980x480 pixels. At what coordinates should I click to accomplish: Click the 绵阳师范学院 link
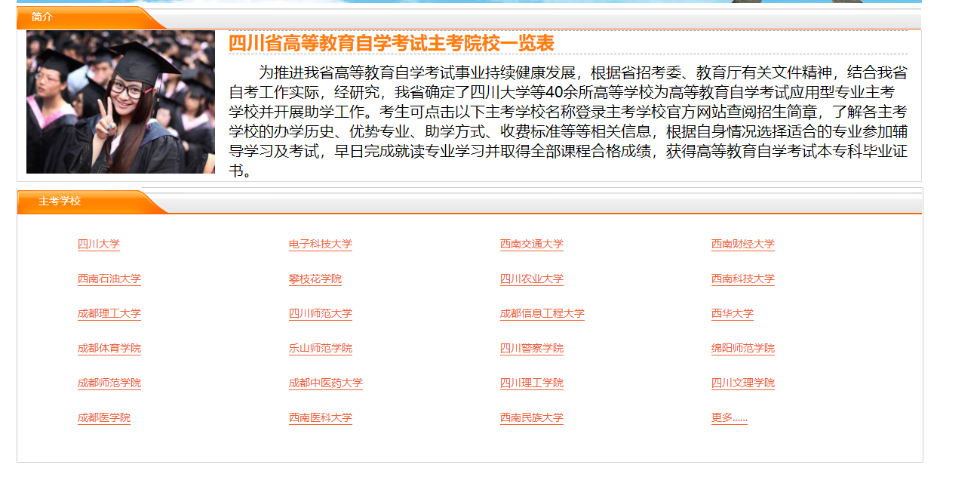743,349
